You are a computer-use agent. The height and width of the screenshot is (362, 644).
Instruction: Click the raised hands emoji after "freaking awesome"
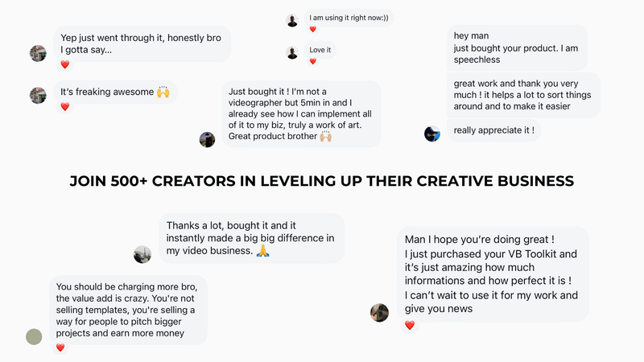coord(163,92)
